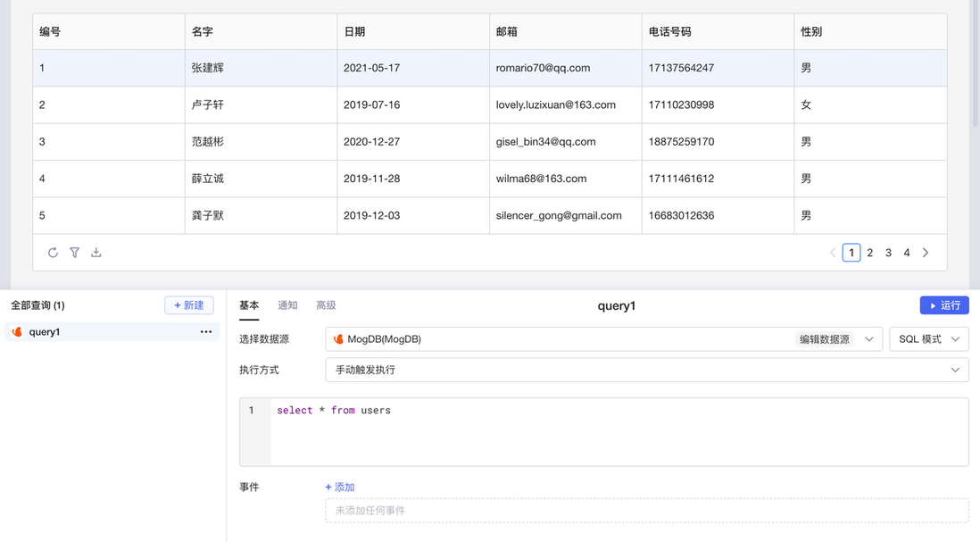Click phone number 17110230998
Screen dimensions: 980x542
click(681, 105)
